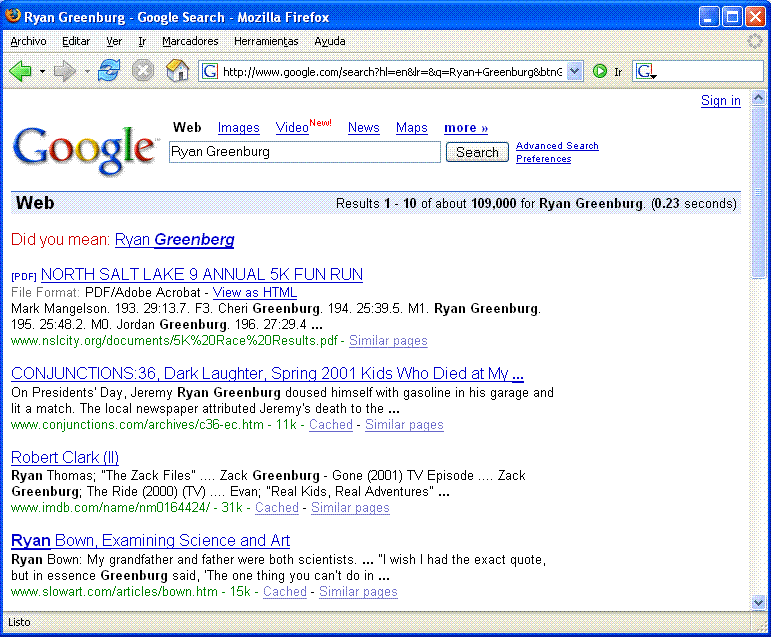Open Cached link for conjunctions.com result
Image resolution: width=771 pixels, height=637 pixels.
[330, 425]
